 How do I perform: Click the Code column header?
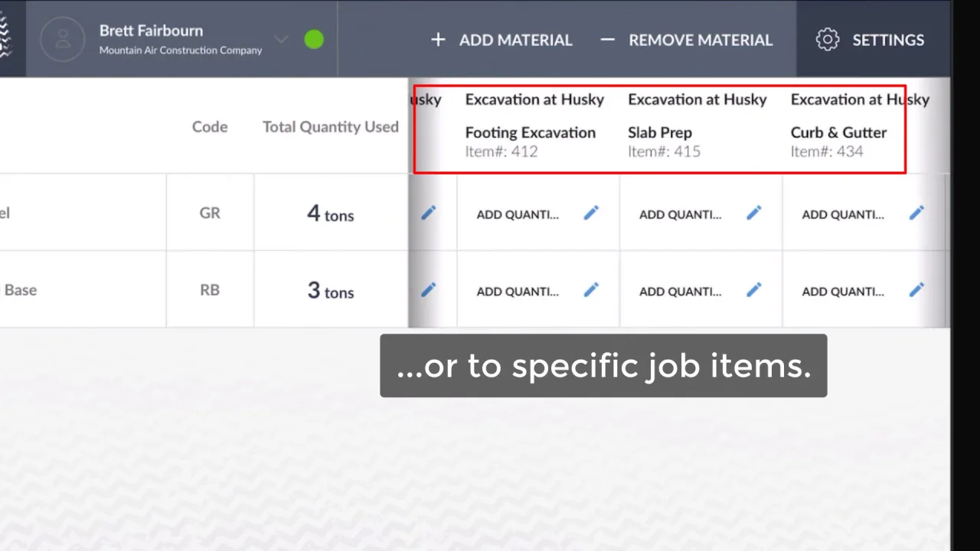(x=210, y=127)
